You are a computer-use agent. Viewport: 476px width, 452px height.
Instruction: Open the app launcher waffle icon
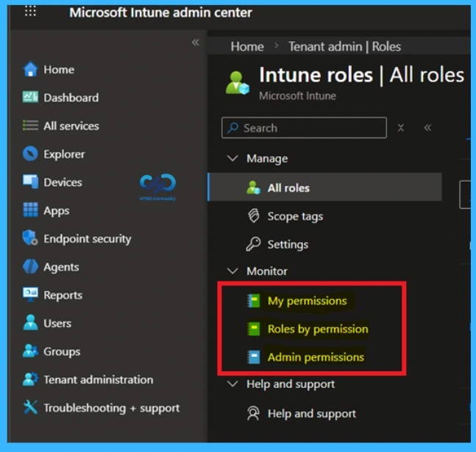(30, 11)
